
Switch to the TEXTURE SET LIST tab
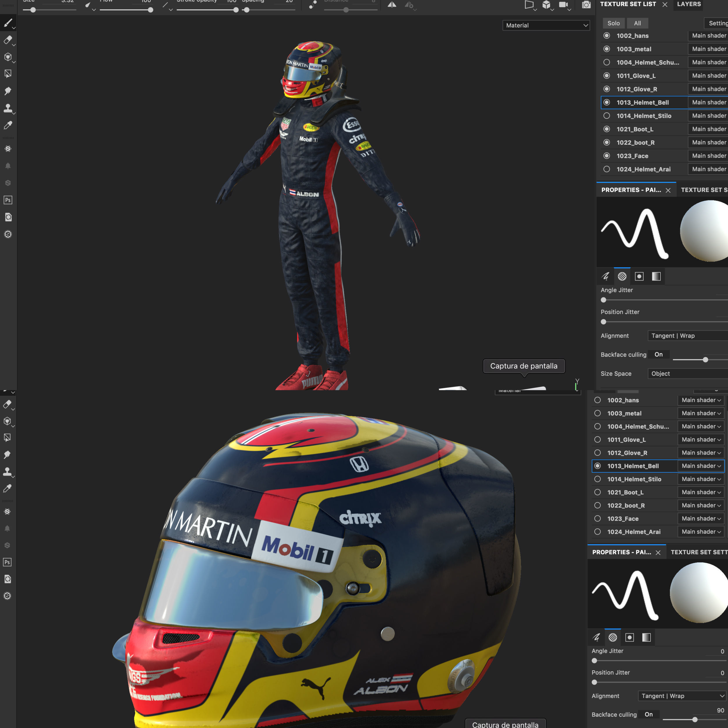(x=628, y=4)
